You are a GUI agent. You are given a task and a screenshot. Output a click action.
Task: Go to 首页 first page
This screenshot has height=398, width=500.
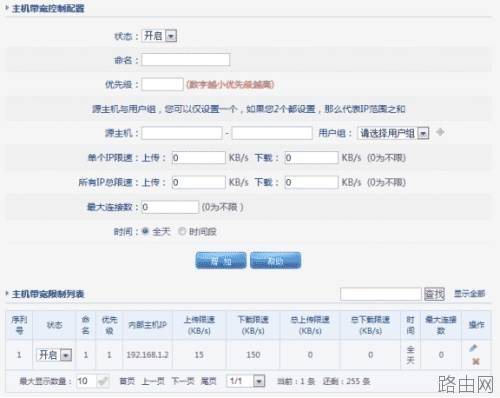[x=127, y=381]
